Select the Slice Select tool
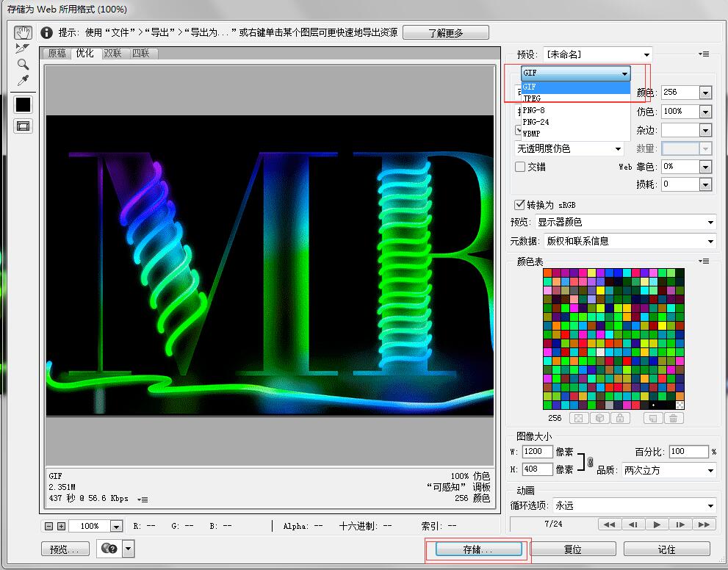This screenshot has height=570, width=728. pyautogui.click(x=22, y=48)
